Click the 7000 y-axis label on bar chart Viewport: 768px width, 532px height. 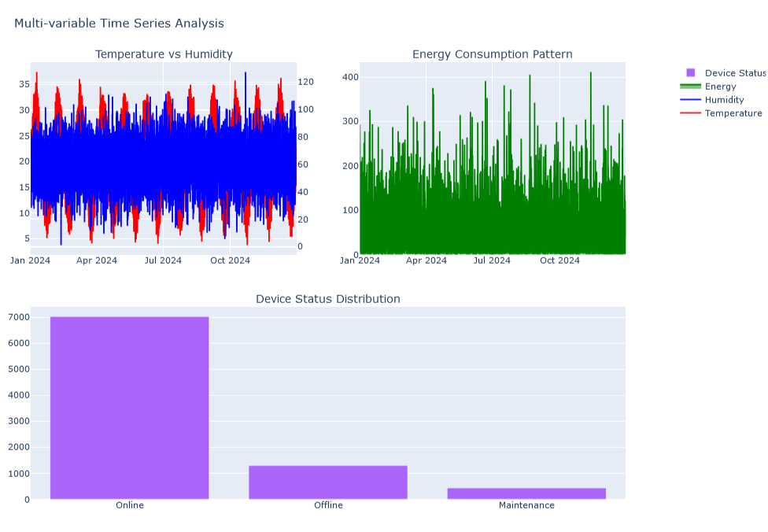click(x=19, y=317)
